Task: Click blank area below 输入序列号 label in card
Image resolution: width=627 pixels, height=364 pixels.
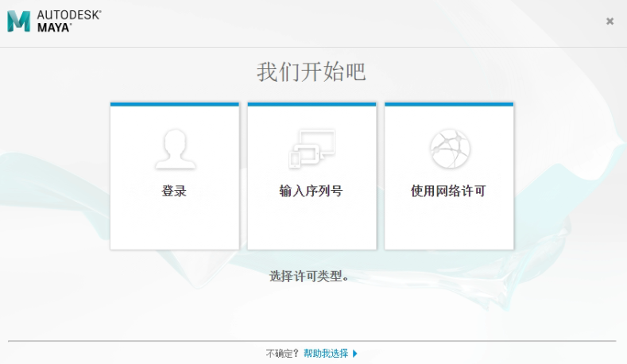Action: click(x=312, y=227)
